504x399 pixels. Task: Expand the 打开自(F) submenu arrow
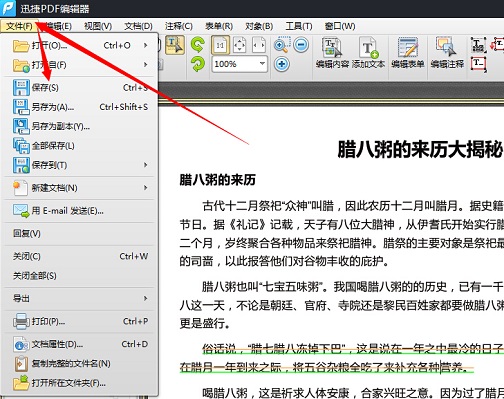click(145, 64)
